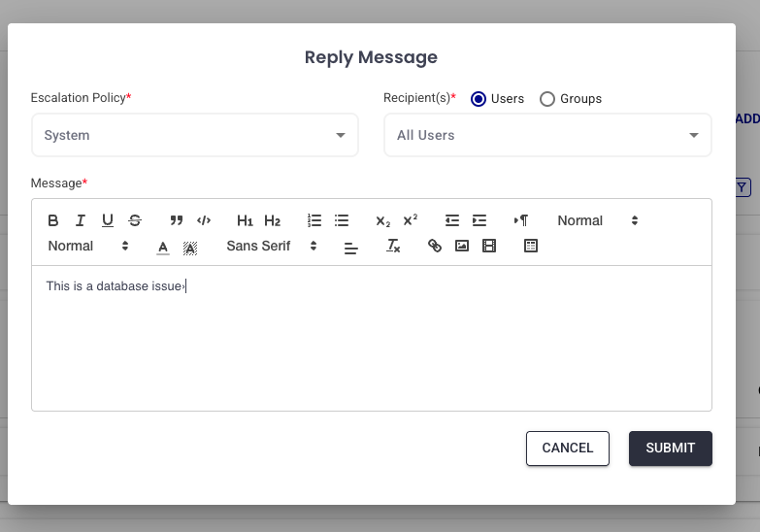This screenshot has width=760, height=532.
Task: Click the Escalation Policy label
Action: pos(81,97)
